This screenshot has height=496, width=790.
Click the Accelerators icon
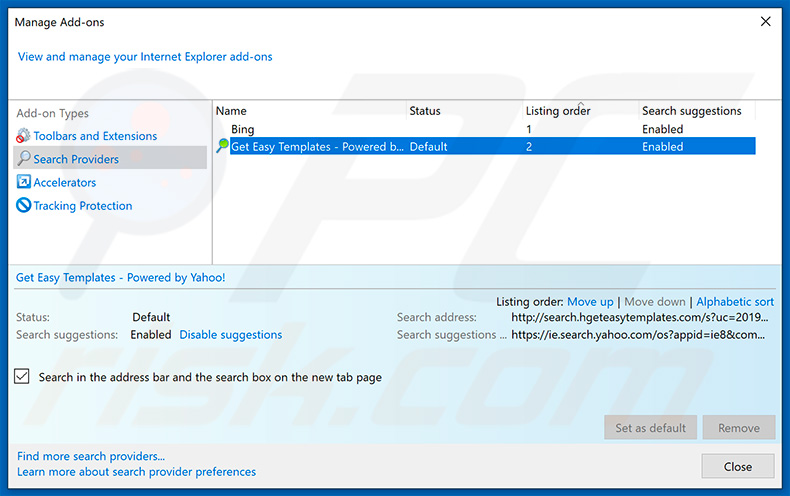24,181
